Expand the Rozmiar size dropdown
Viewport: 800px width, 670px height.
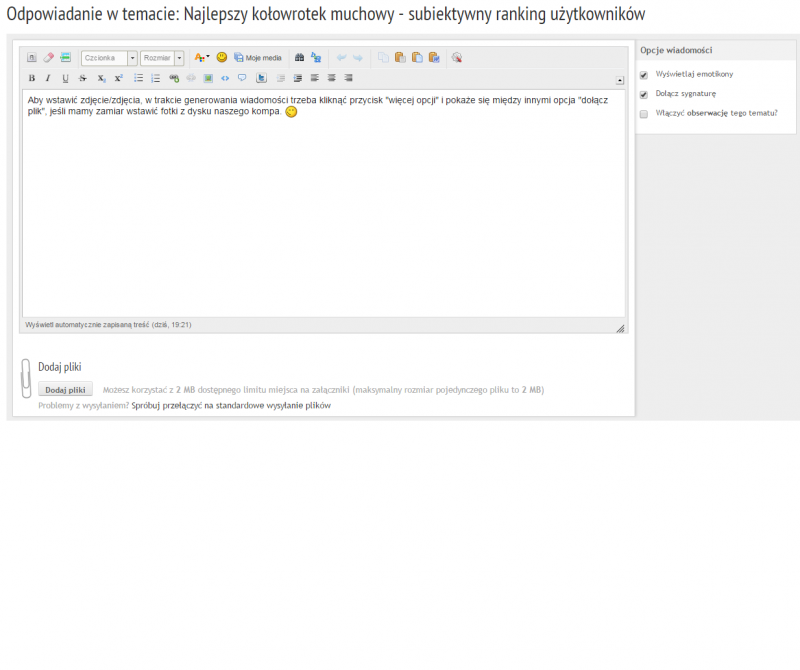[162, 58]
